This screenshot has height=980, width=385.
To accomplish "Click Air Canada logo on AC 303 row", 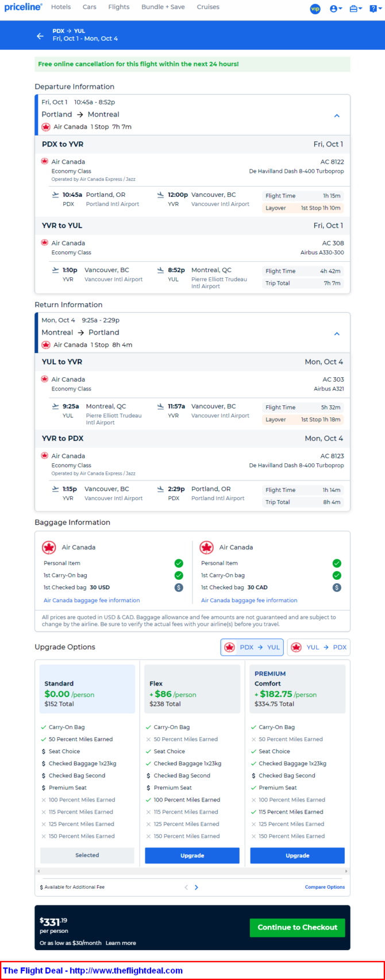I will coord(45,379).
